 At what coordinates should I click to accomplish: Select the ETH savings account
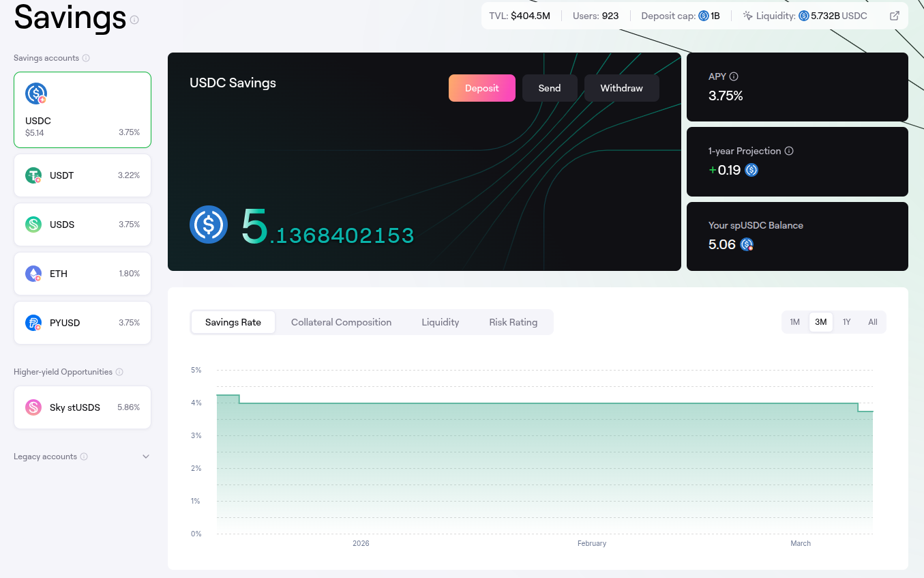tap(83, 274)
